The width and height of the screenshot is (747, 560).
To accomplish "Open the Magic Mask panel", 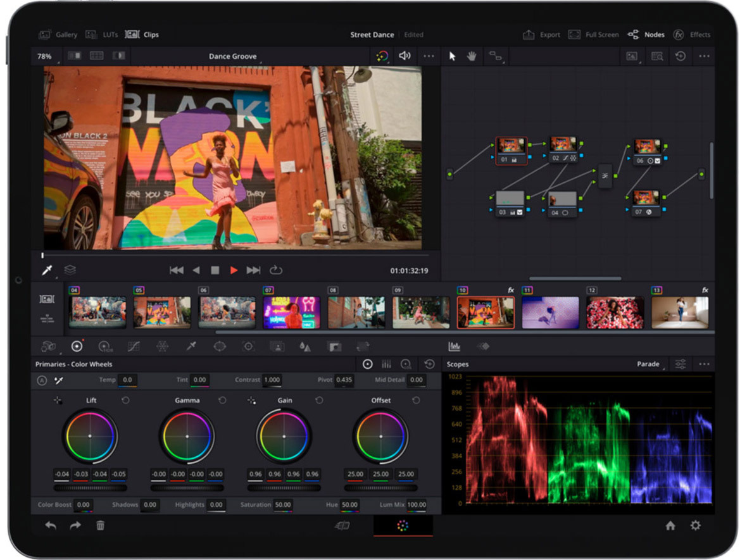I will [276, 346].
